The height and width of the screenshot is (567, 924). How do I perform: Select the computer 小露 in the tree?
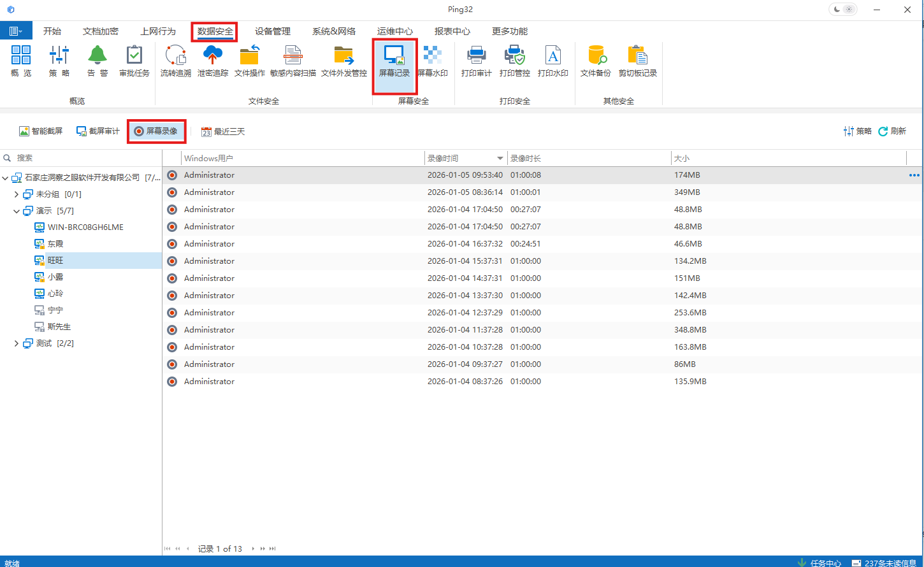coord(55,277)
